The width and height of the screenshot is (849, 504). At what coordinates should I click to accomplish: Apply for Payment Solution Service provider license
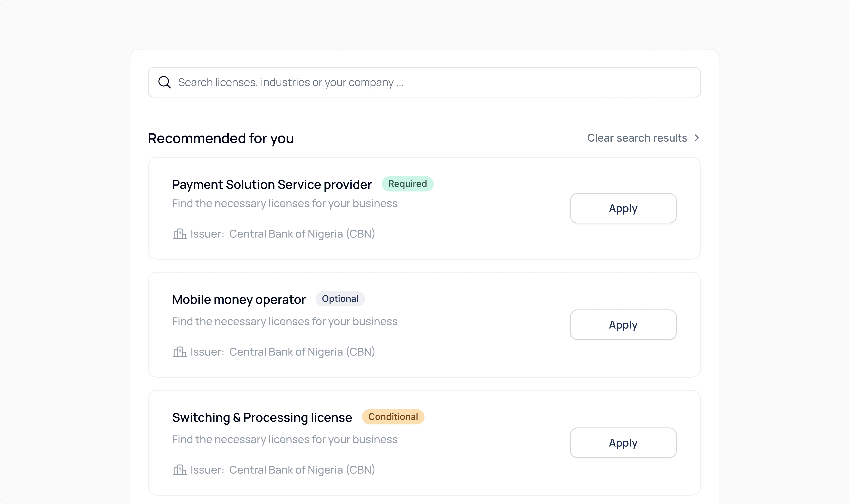click(x=623, y=208)
